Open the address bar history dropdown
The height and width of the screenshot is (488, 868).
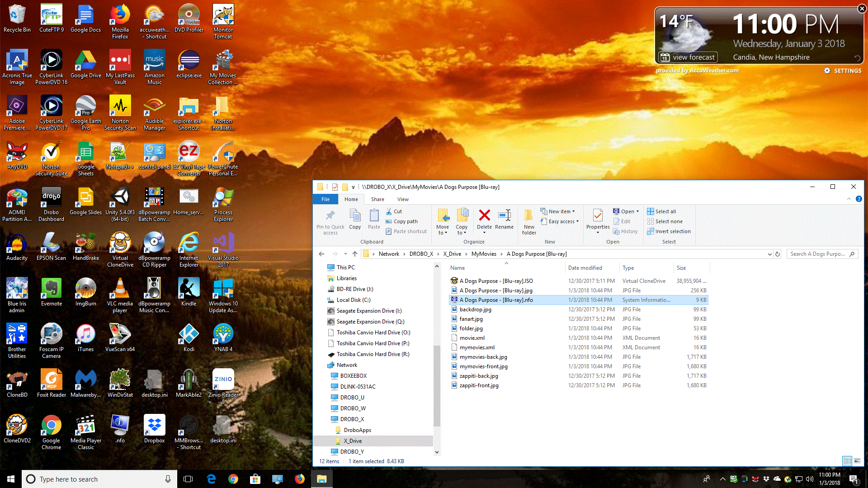(x=770, y=254)
